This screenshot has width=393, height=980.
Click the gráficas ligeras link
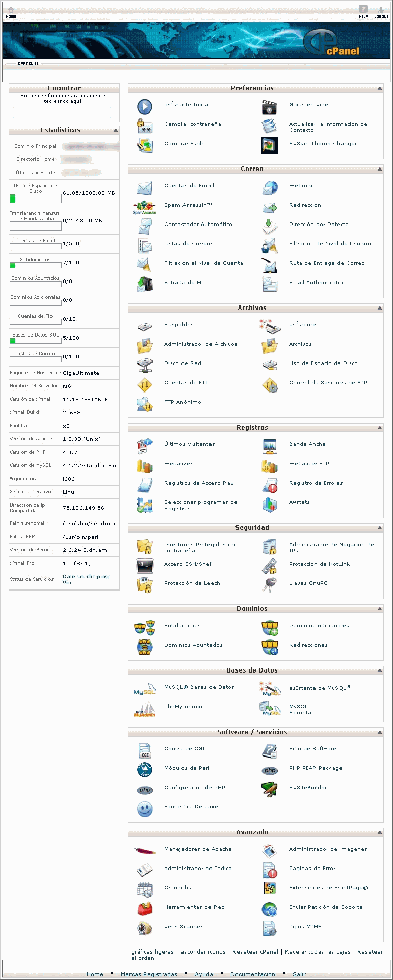[x=152, y=951]
